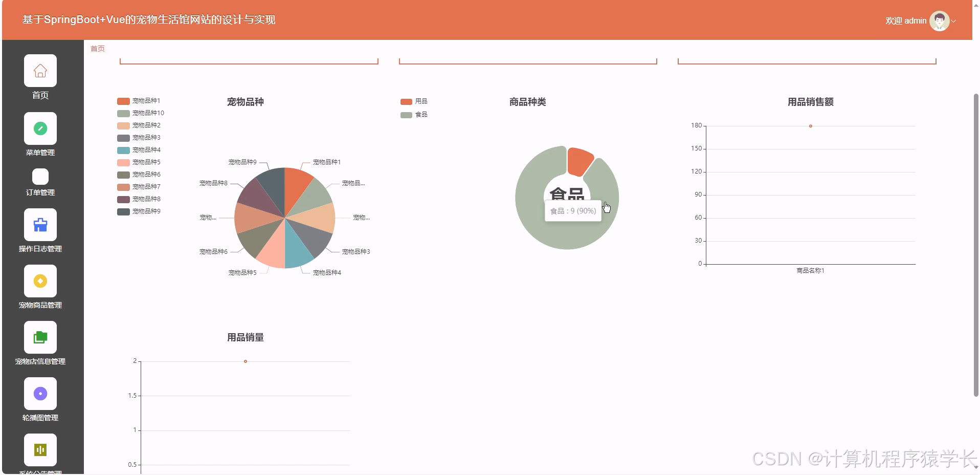
Task: Open 操作日志管理 blue icon
Action: pos(40,225)
